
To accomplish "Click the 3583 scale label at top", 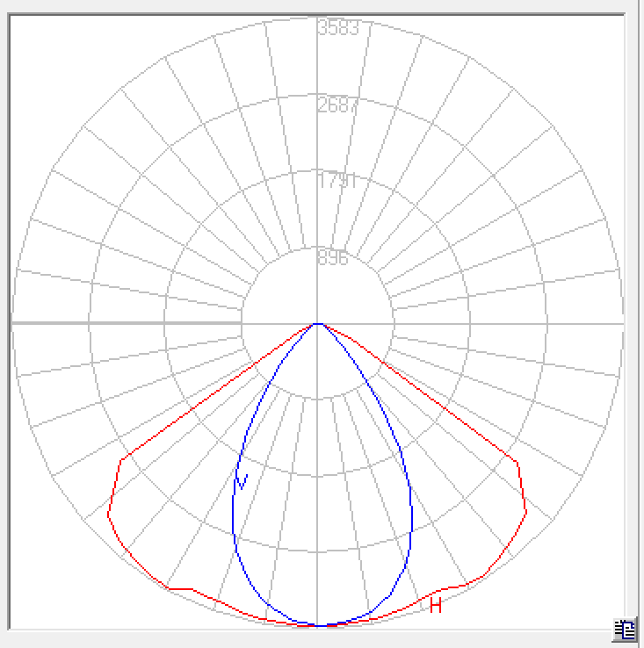I will [x=338, y=28].
